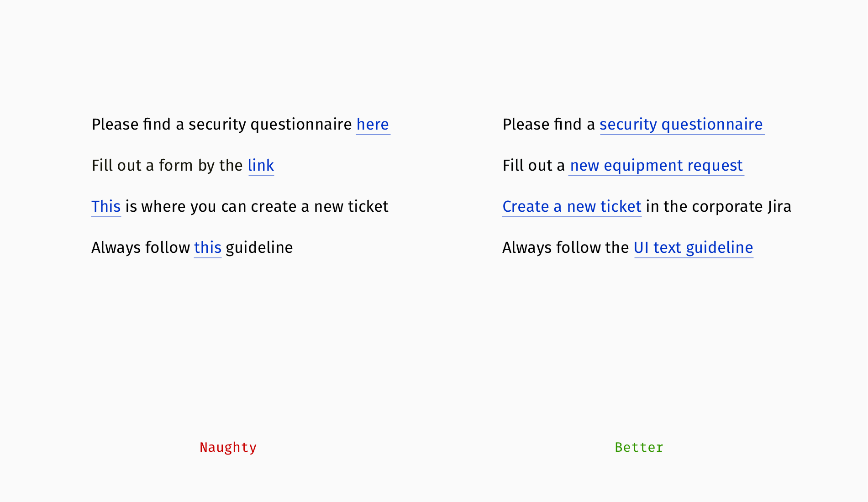Open the 'link' hyperlink after 'by the'
This screenshot has height=502, width=868.
[261, 166]
